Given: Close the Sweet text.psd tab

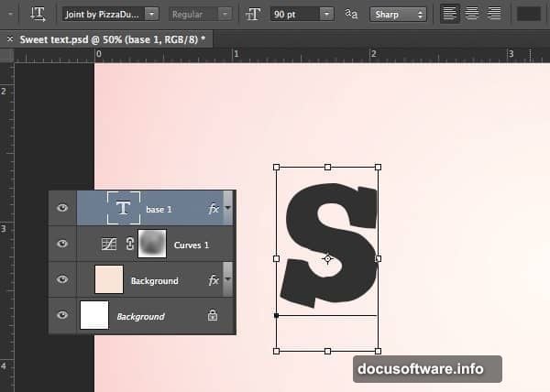Looking at the screenshot, I should (x=9, y=39).
